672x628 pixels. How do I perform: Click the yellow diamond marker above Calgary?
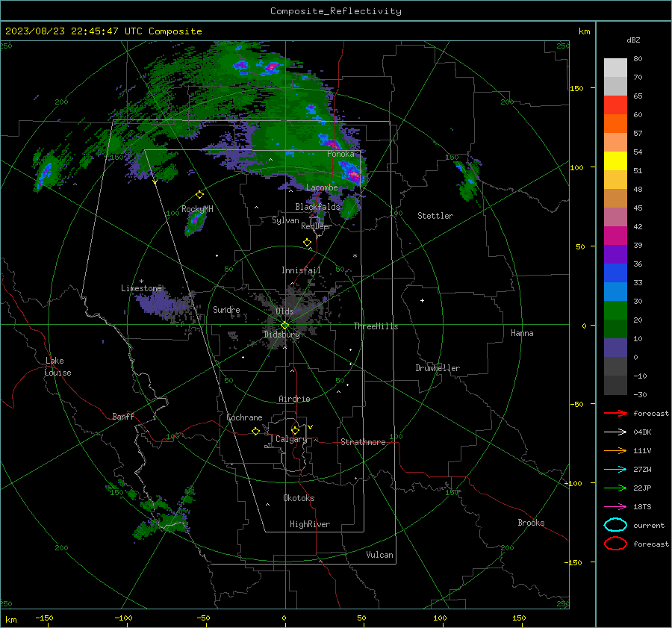(x=295, y=430)
